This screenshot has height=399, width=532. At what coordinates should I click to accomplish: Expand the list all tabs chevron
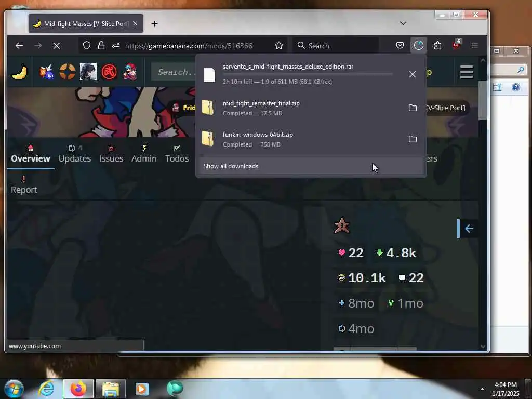coord(403,23)
